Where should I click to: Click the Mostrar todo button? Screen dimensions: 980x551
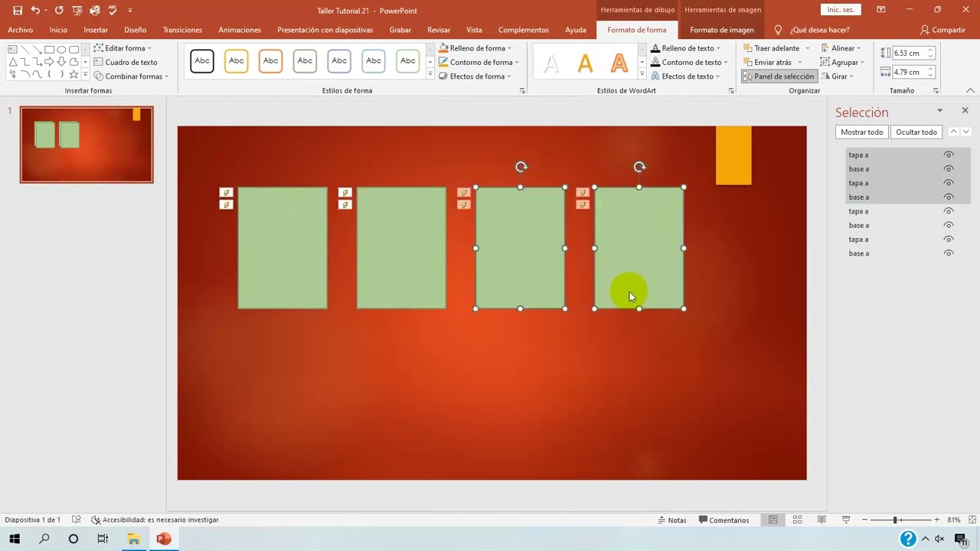tap(862, 132)
